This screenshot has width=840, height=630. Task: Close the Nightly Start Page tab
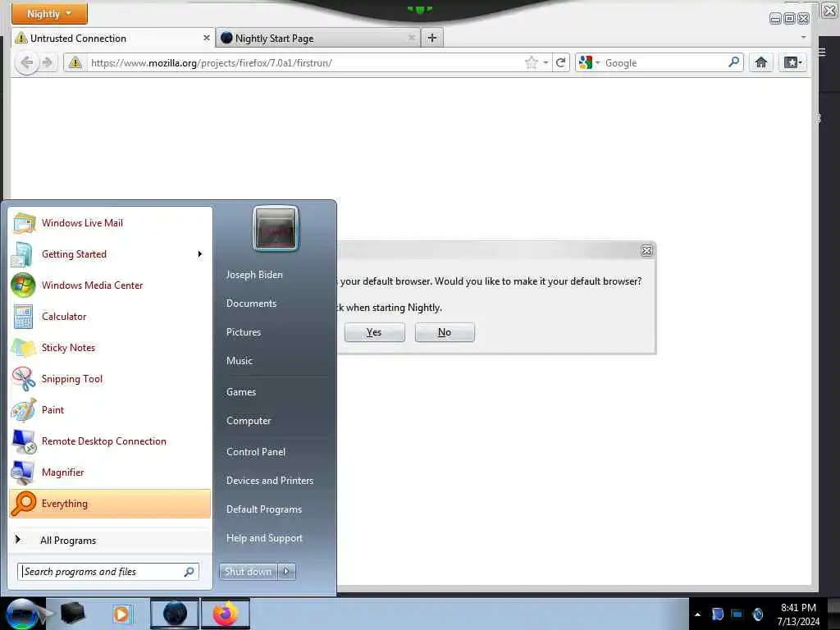[412, 38]
